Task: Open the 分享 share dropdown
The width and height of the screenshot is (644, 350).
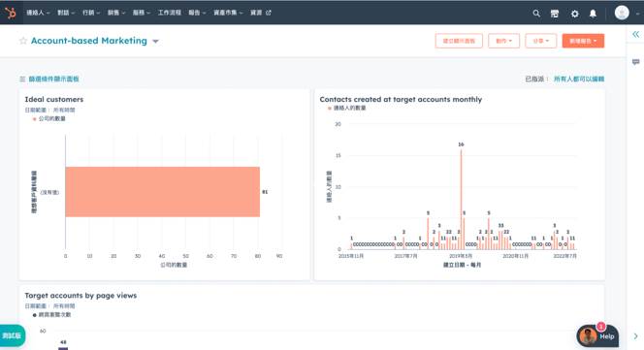Action: pyautogui.click(x=540, y=41)
